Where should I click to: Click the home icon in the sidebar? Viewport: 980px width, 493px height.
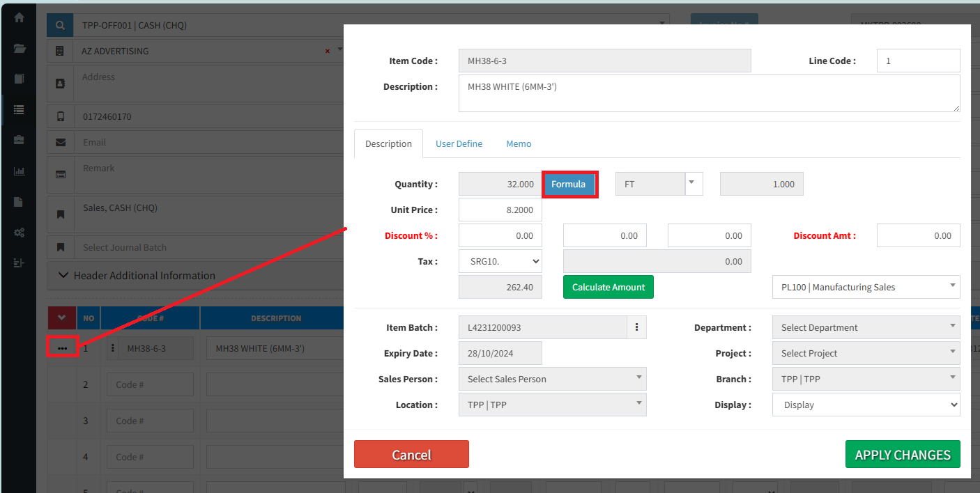tap(19, 17)
